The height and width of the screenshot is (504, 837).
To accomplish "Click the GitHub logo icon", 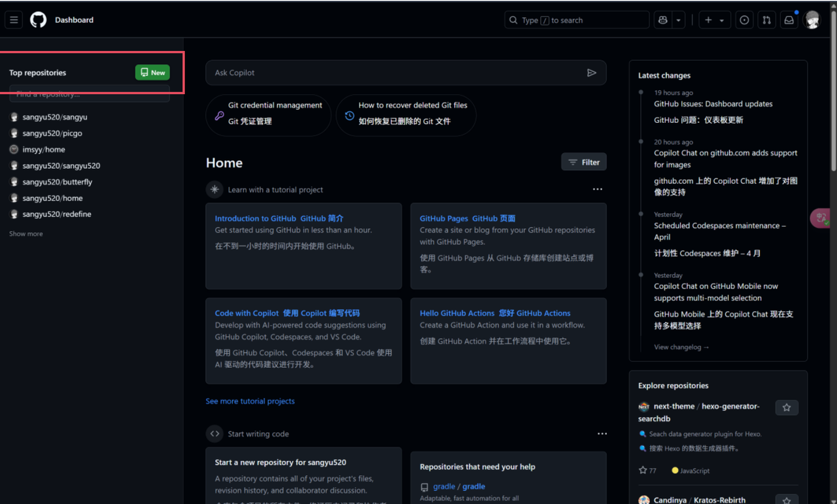I will [x=39, y=20].
